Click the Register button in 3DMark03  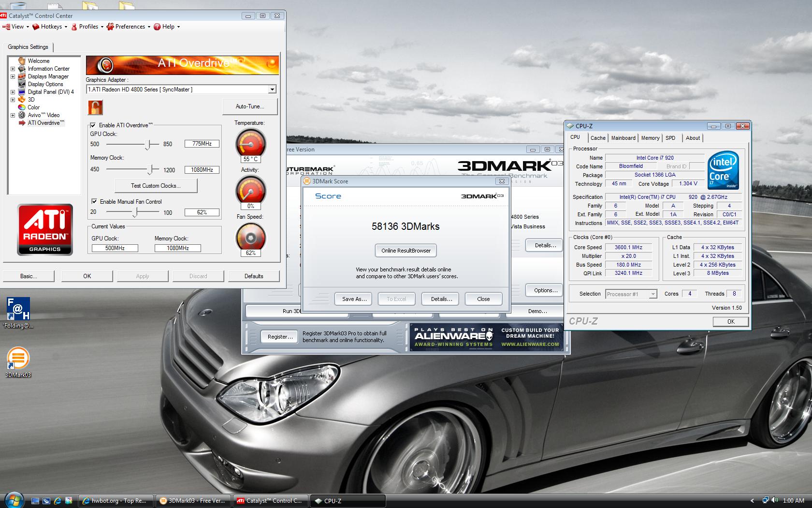[x=280, y=337]
